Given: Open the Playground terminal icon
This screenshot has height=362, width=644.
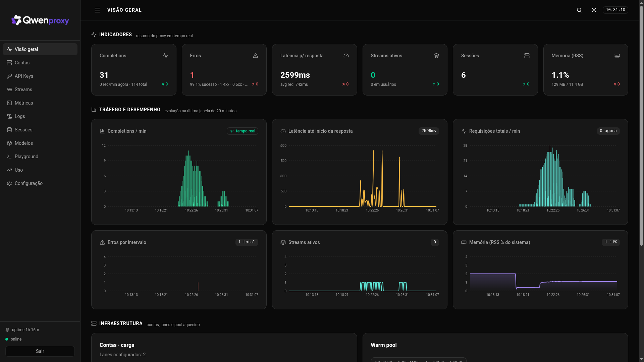Looking at the screenshot, I should (9, 157).
